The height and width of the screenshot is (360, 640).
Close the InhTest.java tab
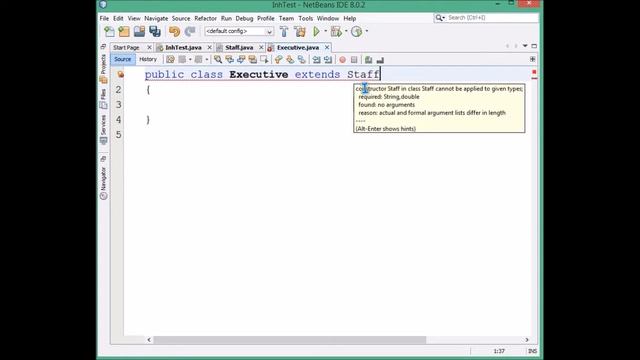209,48
